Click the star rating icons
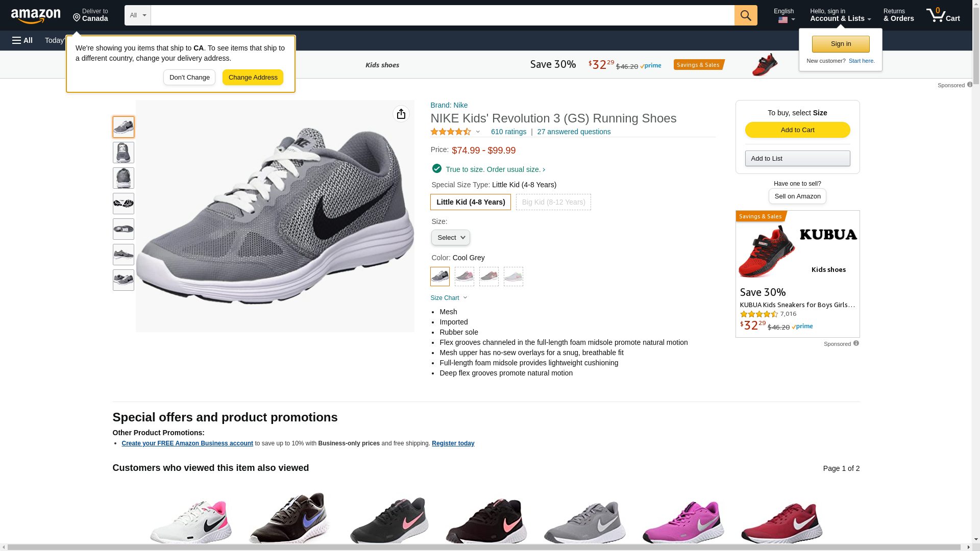The image size is (980, 551). [451, 132]
